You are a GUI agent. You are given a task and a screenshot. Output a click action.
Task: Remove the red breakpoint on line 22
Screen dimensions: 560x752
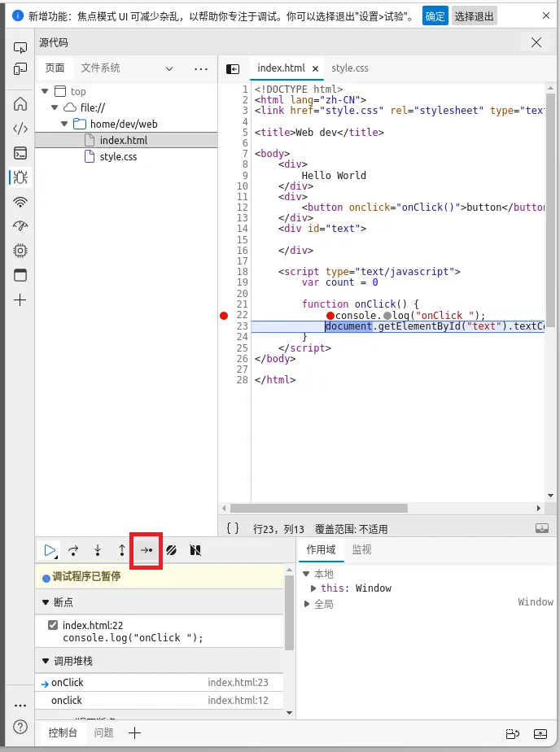pos(223,315)
